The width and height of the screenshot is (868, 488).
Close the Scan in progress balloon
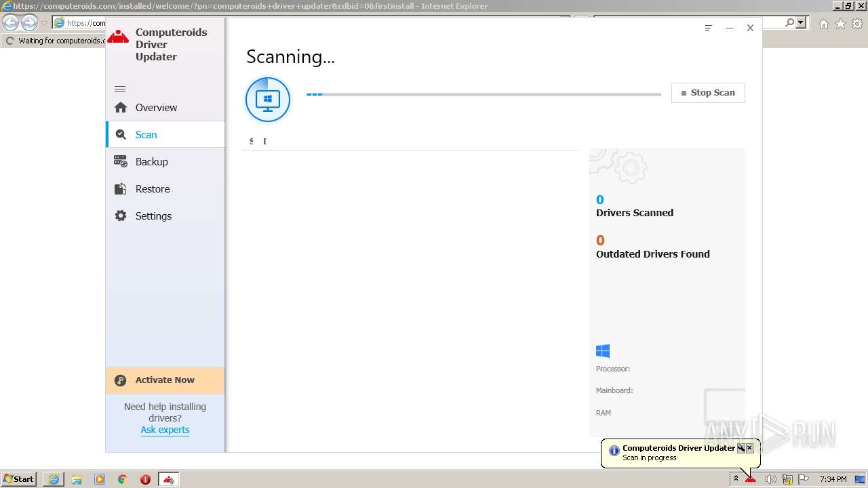pos(749,448)
